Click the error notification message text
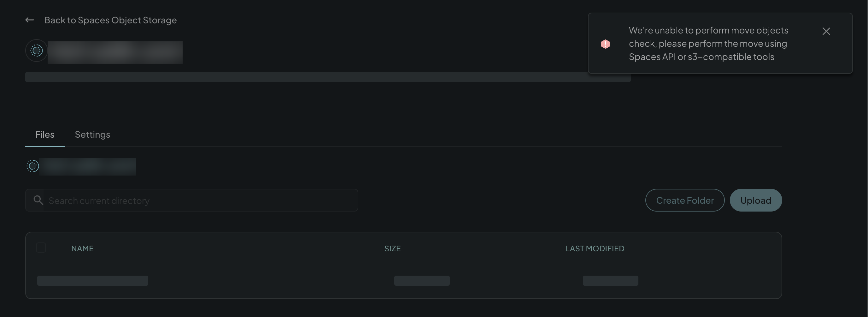Image resolution: width=868 pixels, height=317 pixels. [x=708, y=44]
